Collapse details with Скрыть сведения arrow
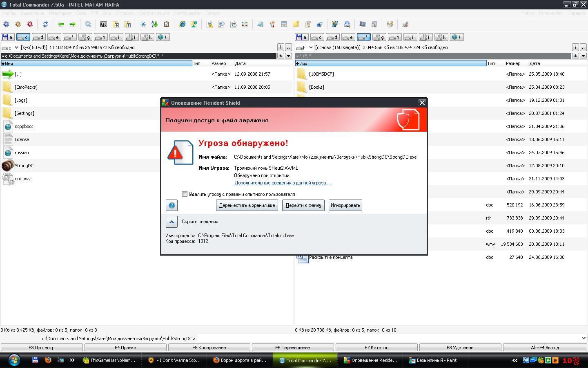588x368 pixels. point(171,222)
